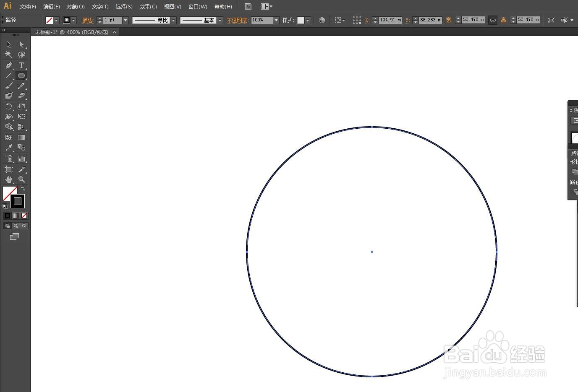The image size is (578, 392).
Task: Open the 效果(C) menu
Action: (148, 7)
